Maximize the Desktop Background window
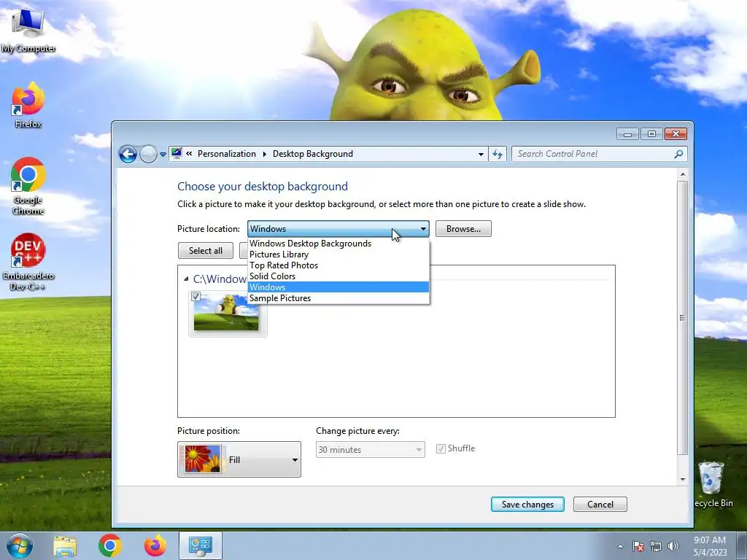 (x=651, y=134)
